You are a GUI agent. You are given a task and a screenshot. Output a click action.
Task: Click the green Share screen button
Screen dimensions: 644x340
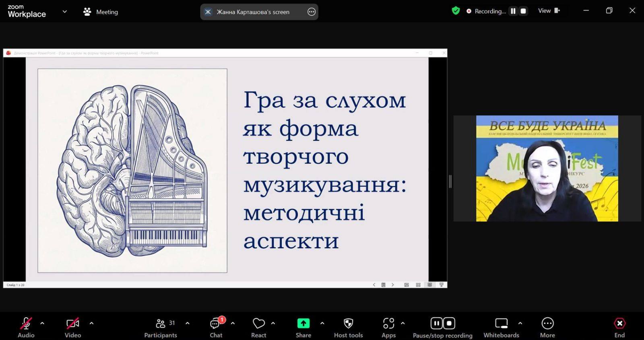[303, 324]
